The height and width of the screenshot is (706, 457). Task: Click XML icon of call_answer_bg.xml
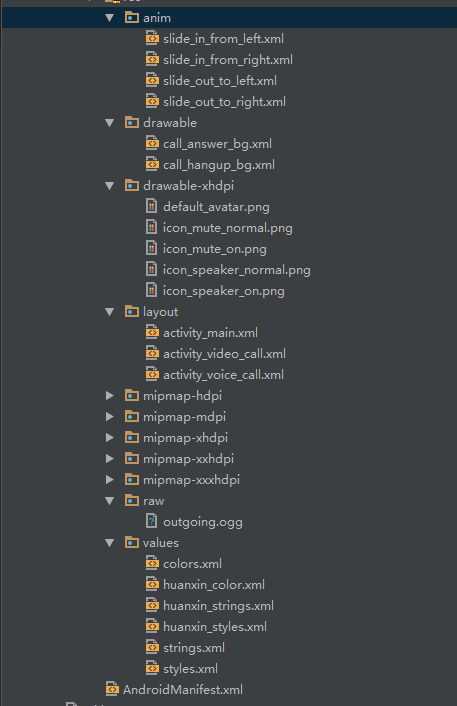(x=152, y=143)
